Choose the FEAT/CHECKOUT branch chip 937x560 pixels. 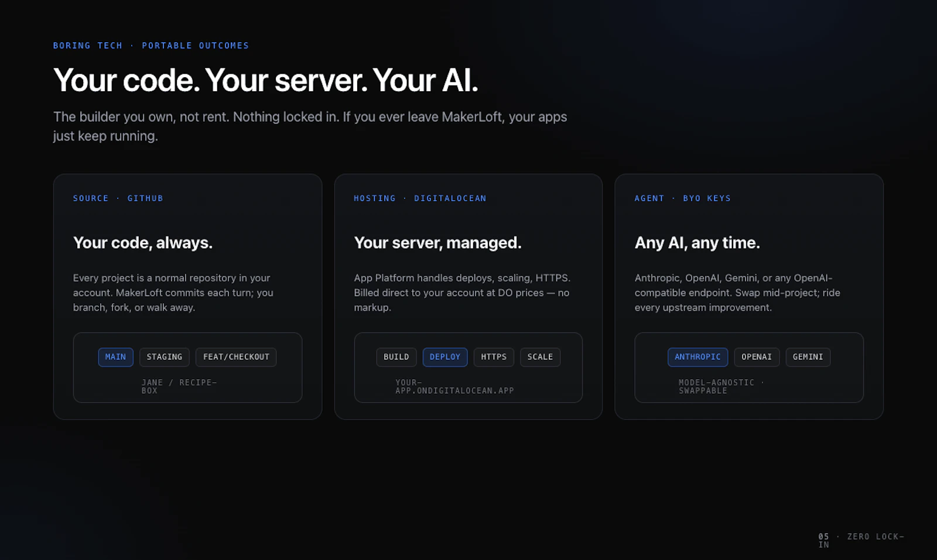tap(236, 357)
